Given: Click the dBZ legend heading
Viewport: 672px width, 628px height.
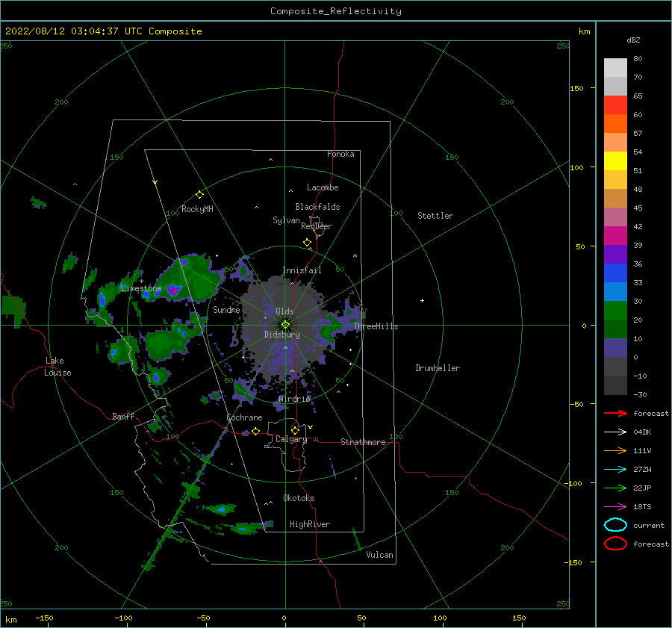Looking at the screenshot, I should click(633, 40).
